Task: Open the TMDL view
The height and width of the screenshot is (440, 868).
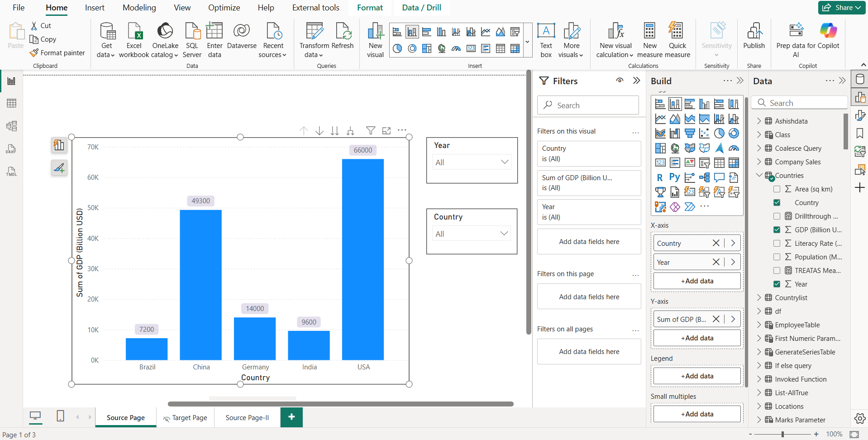Action: pyautogui.click(x=11, y=171)
